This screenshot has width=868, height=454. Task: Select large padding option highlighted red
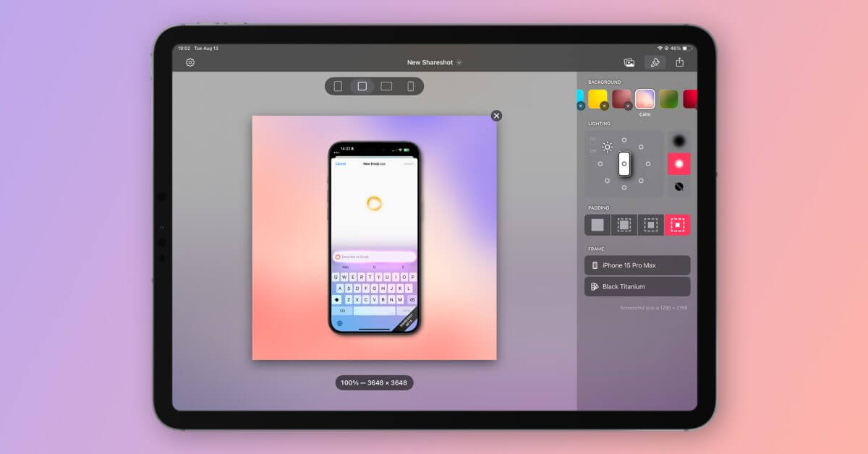point(678,225)
